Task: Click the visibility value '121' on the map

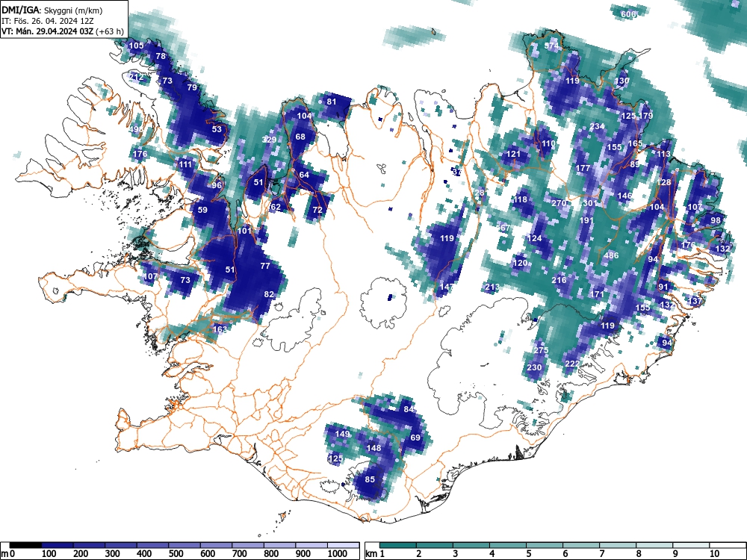Action: (x=513, y=154)
